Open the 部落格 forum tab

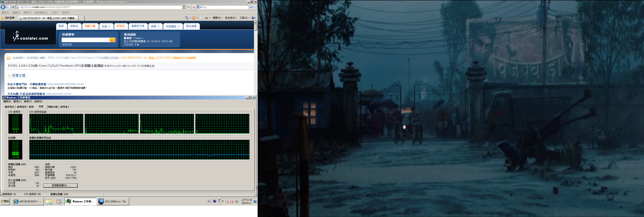(121, 26)
